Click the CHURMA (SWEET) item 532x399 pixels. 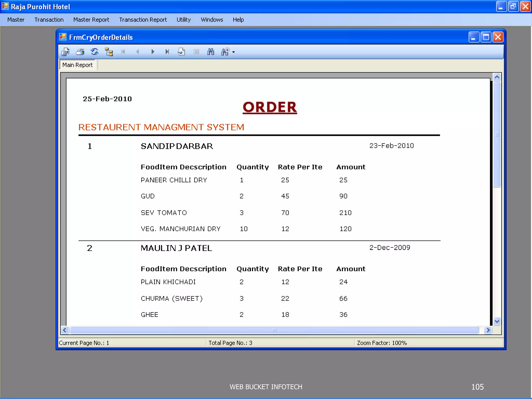point(171,298)
